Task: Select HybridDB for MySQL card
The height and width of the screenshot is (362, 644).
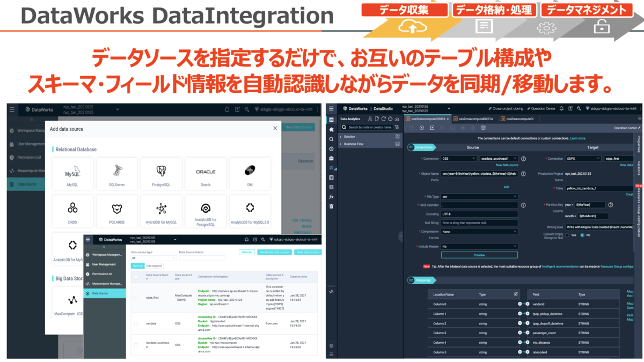Action: click(x=161, y=212)
